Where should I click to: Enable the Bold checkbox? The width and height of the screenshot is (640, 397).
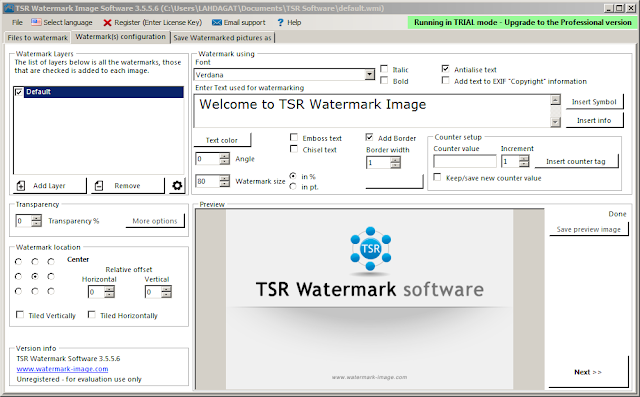click(x=384, y=80)
